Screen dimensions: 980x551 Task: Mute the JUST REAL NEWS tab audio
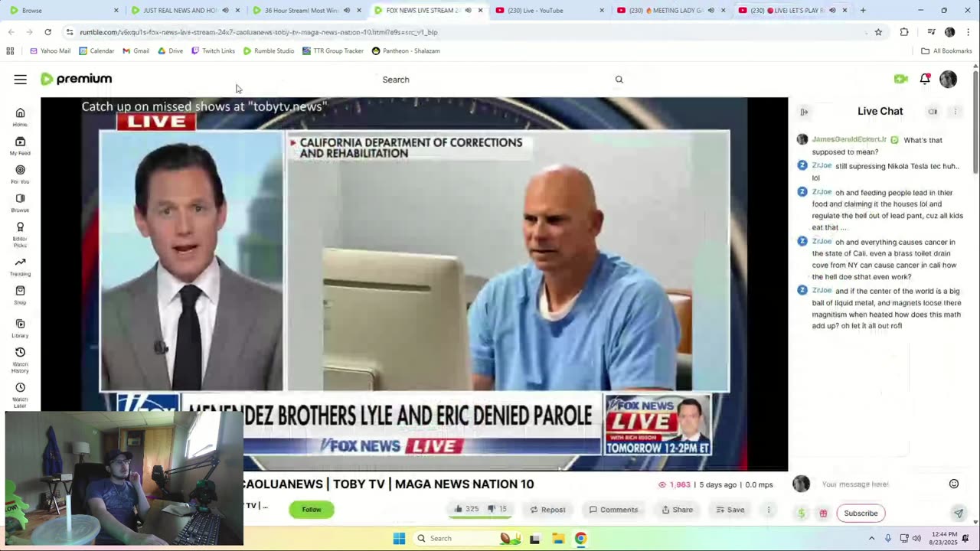pyautogui.click(x=225, y=11)
